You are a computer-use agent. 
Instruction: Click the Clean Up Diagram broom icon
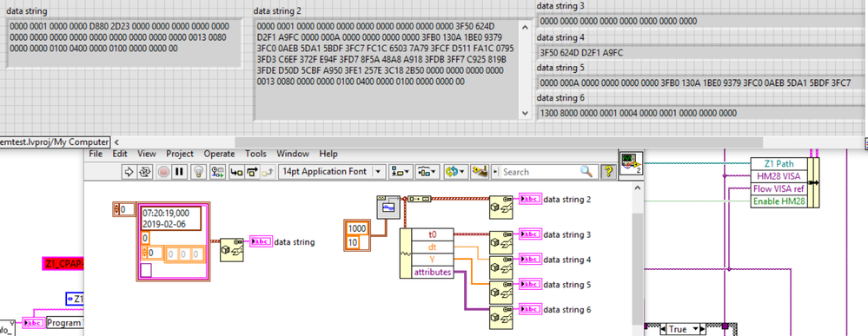479,172
